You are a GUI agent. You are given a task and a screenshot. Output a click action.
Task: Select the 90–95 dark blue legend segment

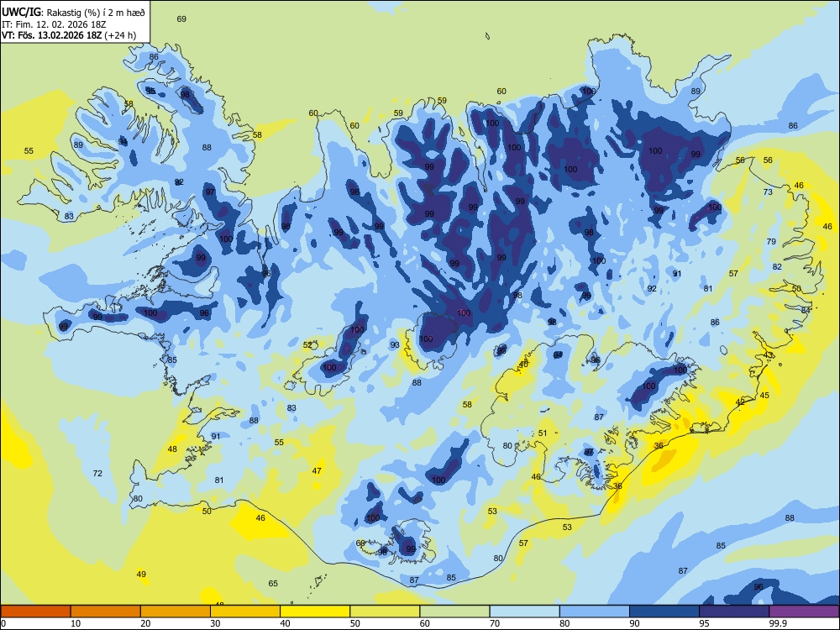pyautogui.click(x=664, y=612)
